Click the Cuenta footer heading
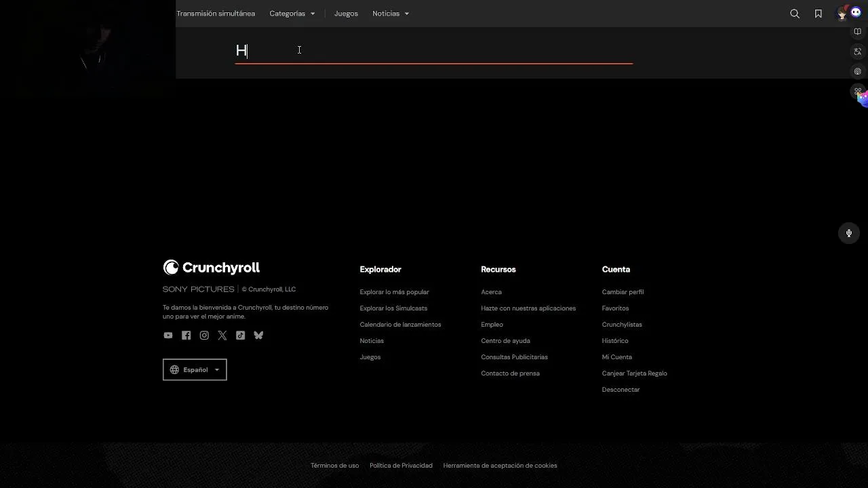The width and height of the screenshot is (868, 488). 616,270
